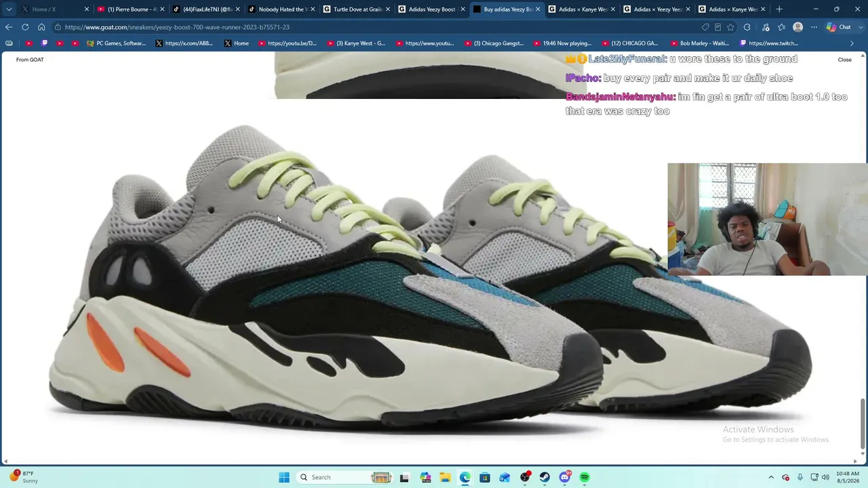Switch to the FlaxLifeTNJ TikTok tab
This screenshot has height=488, width=868.
206,9
